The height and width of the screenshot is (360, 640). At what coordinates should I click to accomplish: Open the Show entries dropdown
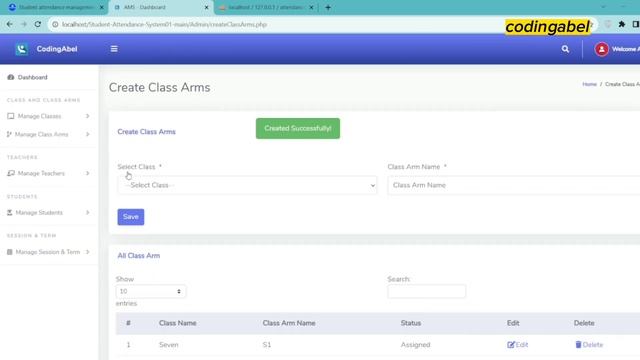click(151, 291)
